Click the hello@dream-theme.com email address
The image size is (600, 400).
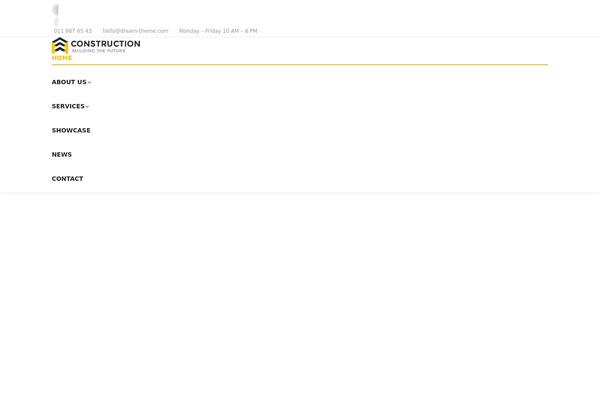point(135,31)
